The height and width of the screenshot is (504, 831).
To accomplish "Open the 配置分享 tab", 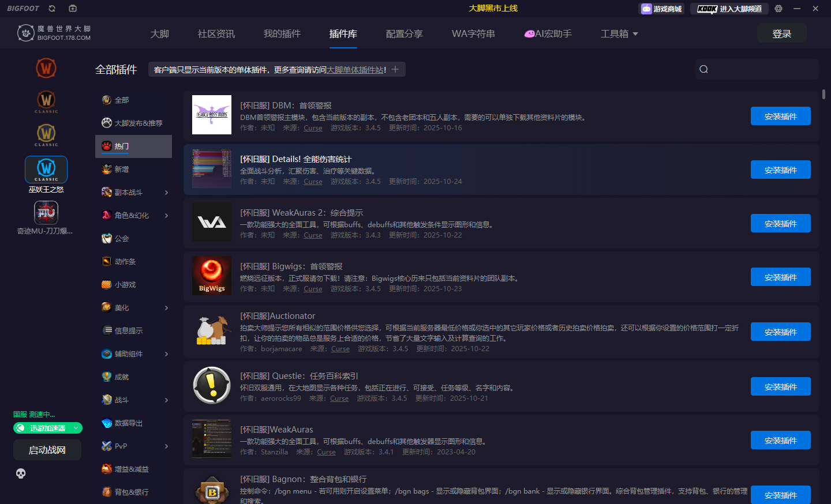I will pos(405,34).
